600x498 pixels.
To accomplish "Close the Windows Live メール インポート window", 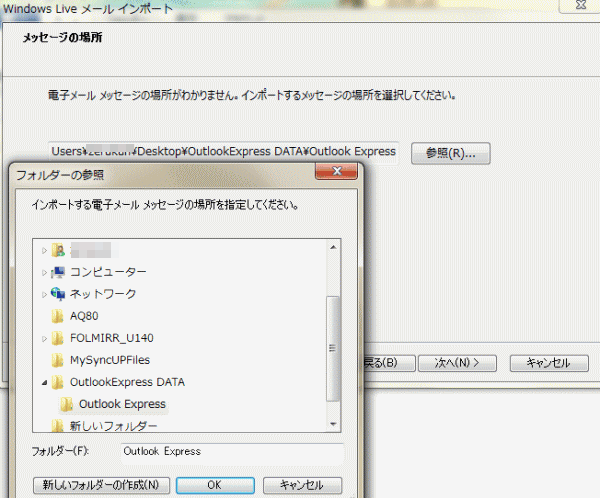I will tap(580, 5).
